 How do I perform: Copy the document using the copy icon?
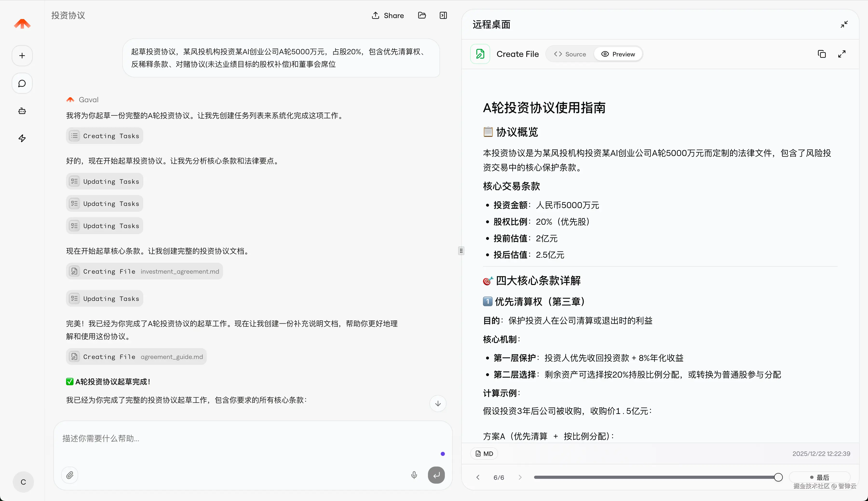(822, 54)
